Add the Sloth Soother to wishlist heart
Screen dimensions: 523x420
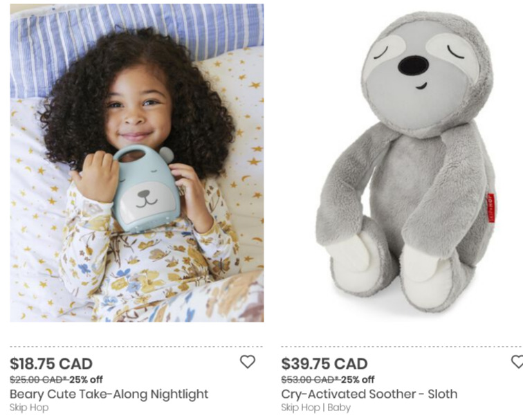click(x=517, y=362)
